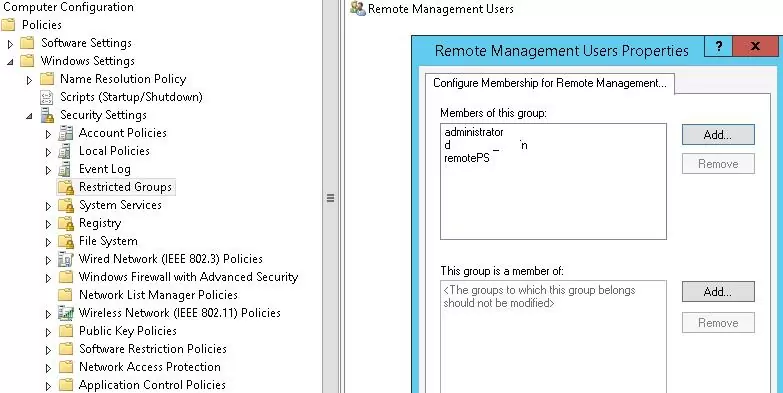Image resolution: width=783 pixels, height=393 pixels.
Task: Click the Registry folder icon
Action: (x=65, y=223)
